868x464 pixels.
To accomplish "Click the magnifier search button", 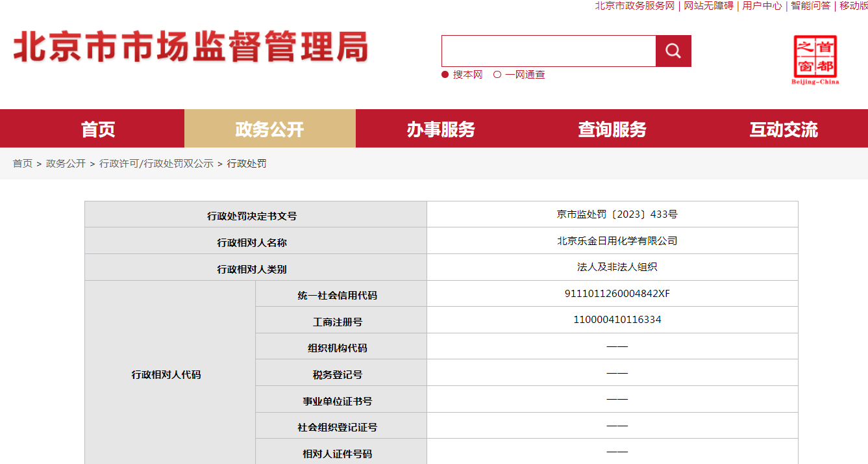I will point(673,51).
